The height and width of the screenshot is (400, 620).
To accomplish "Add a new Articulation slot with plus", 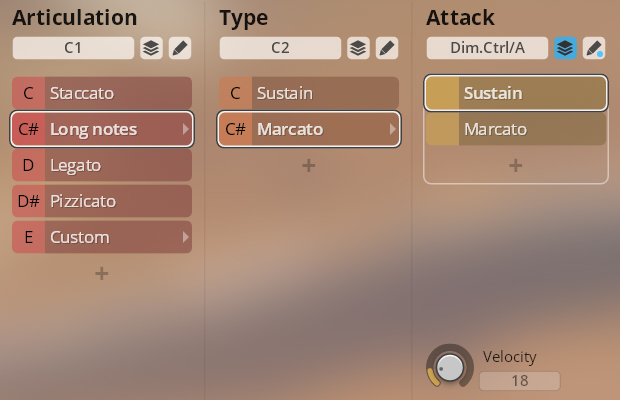I will [102, 273].
